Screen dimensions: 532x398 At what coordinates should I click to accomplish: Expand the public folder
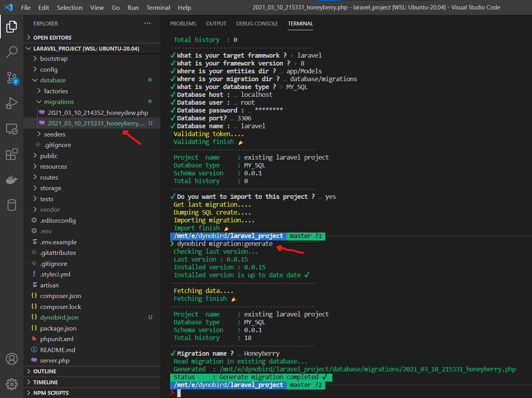[x=92, y=156]
